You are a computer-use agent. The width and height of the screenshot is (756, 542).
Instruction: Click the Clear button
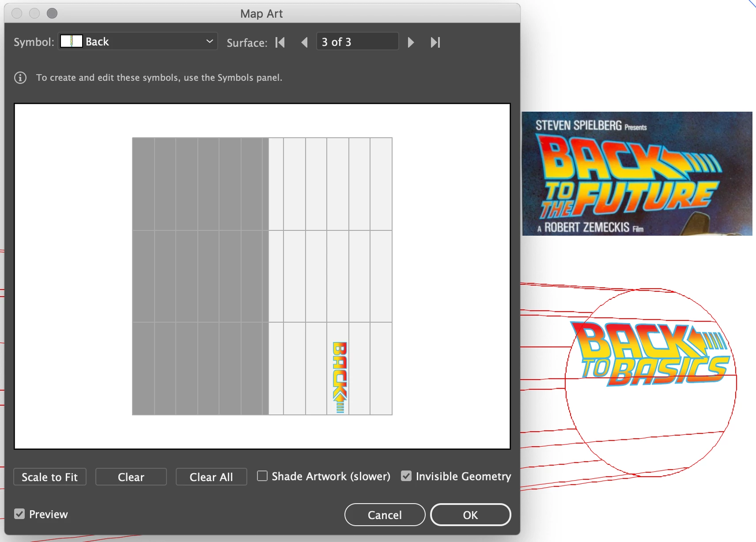131,477
